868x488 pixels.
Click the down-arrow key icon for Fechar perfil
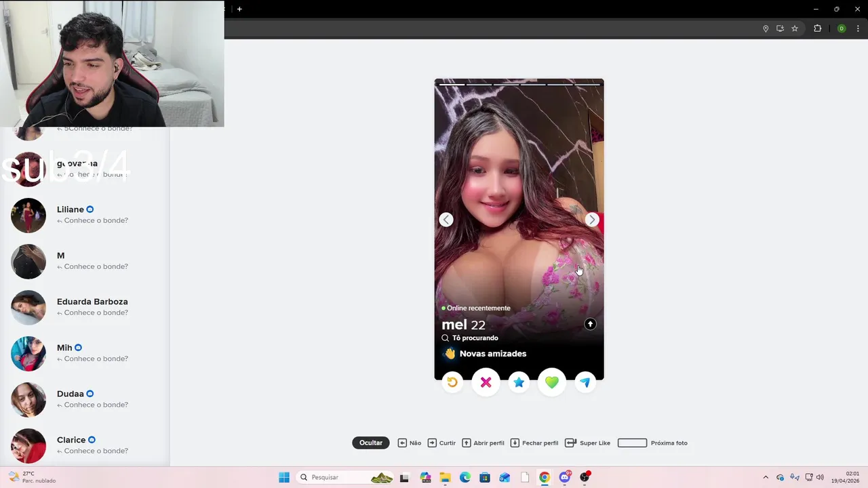pyautogui.click(x=515, y=443)
